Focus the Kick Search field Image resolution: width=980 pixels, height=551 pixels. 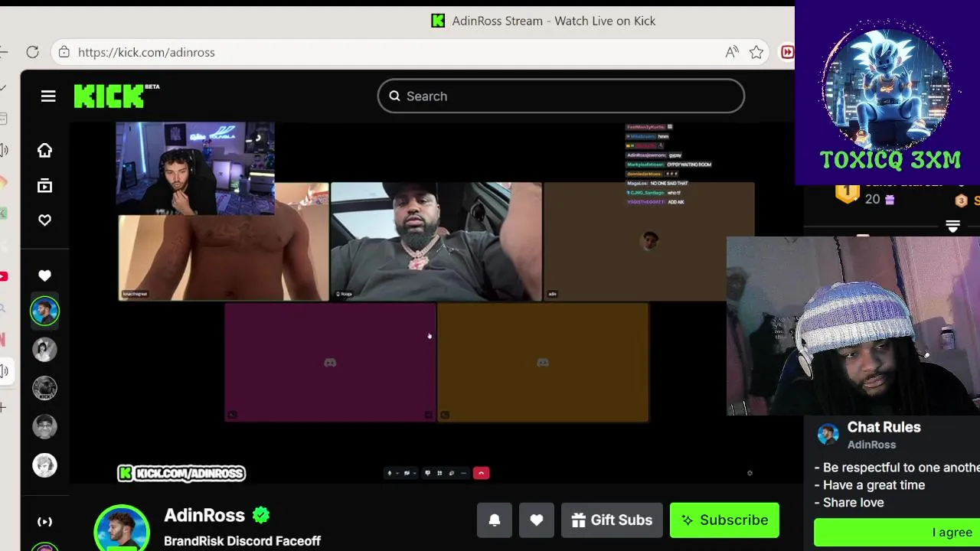(561, 96)
